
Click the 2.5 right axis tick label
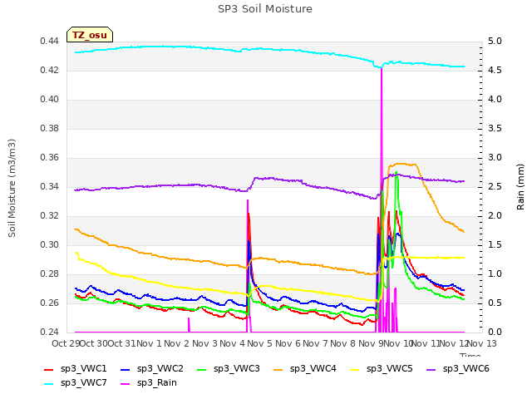pos(495,187)
